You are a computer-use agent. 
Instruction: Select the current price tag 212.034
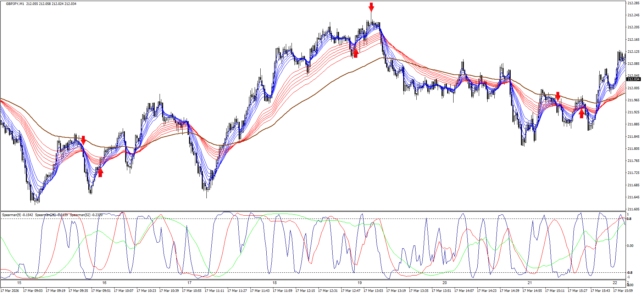(633, 79)
